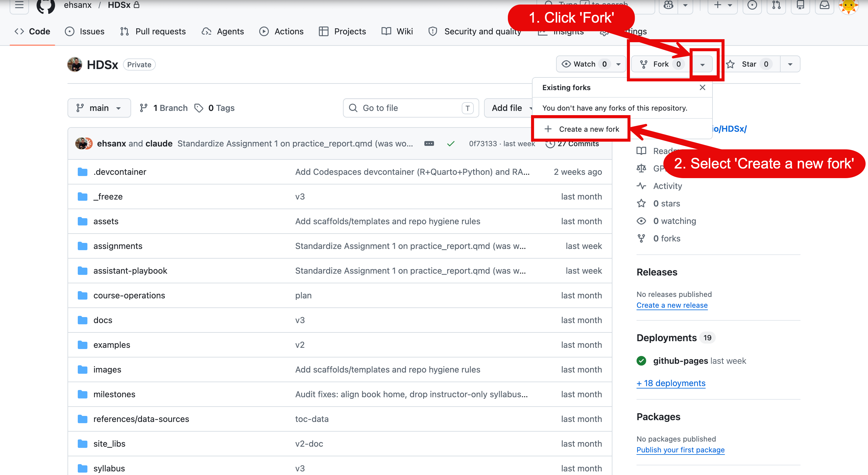This screenshot has width=868, height=475.
Task: Star the HDSx repository
Action: tap(750, 64)
